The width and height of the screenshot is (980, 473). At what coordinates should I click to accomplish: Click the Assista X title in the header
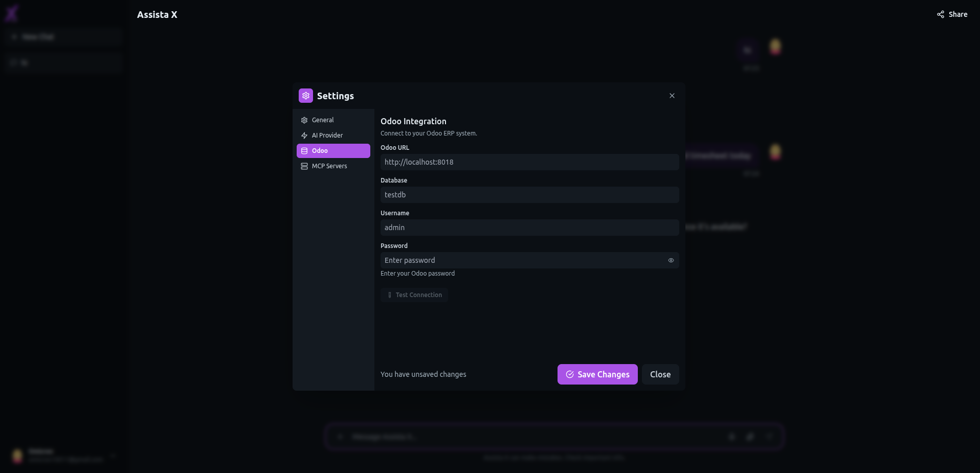click(x=157, y=15)
